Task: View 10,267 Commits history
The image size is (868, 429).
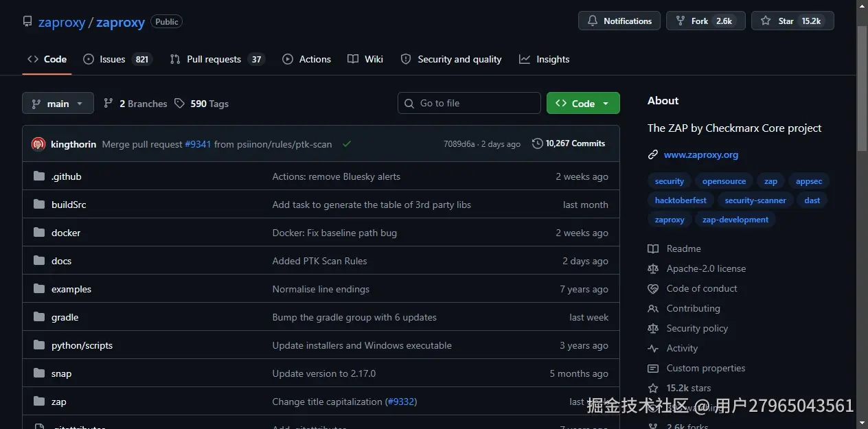Action: 569,143
